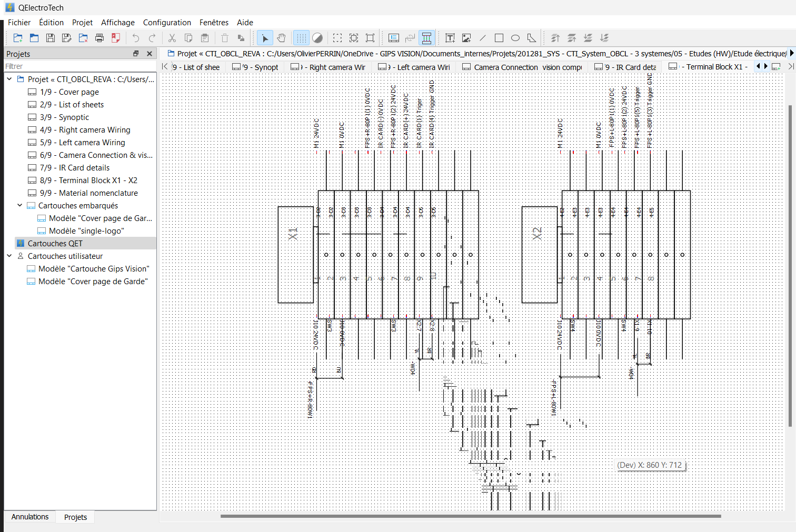This screenshot has width=796, height=532.
Task: Save the project with the floppy disk icon
Action: click(51, 38)
